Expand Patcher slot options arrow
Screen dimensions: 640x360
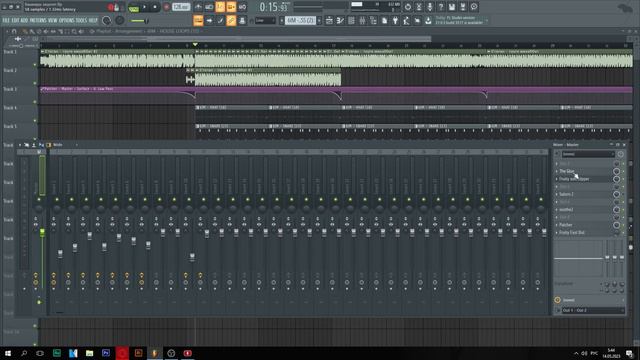click(x=556, y=225)
